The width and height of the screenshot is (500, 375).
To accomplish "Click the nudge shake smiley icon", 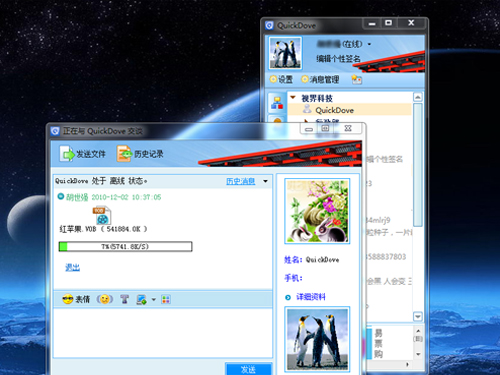I will click(105, 299).
